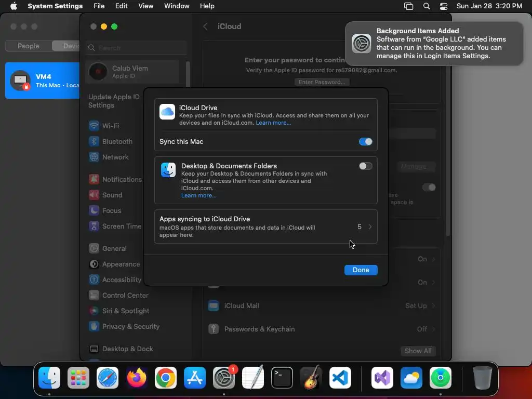Open the Help menu
The image size is (532, 399).
click(207, 6)
